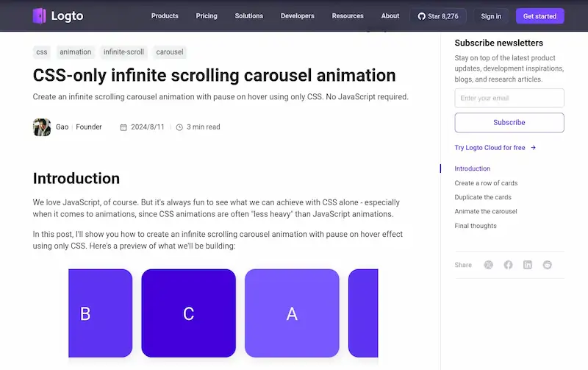Click the Logto logo icon
Screen dimensions: 588x370
(x=40, y=15)
